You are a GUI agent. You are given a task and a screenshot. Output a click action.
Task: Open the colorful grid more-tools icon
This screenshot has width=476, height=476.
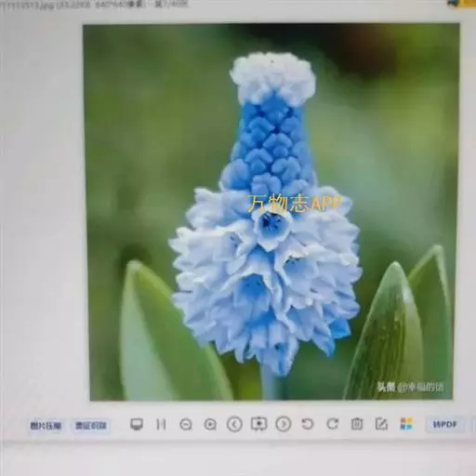tap(406, 424)
